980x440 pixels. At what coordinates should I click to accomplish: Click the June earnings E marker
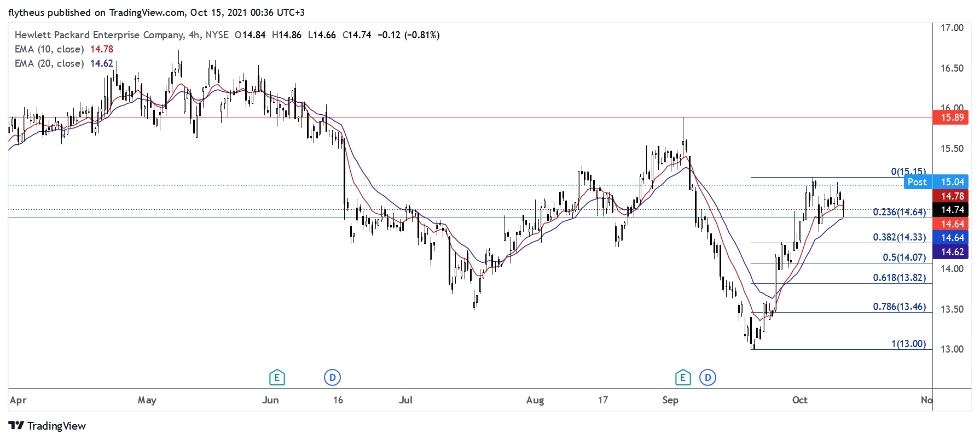click(277, 377)
